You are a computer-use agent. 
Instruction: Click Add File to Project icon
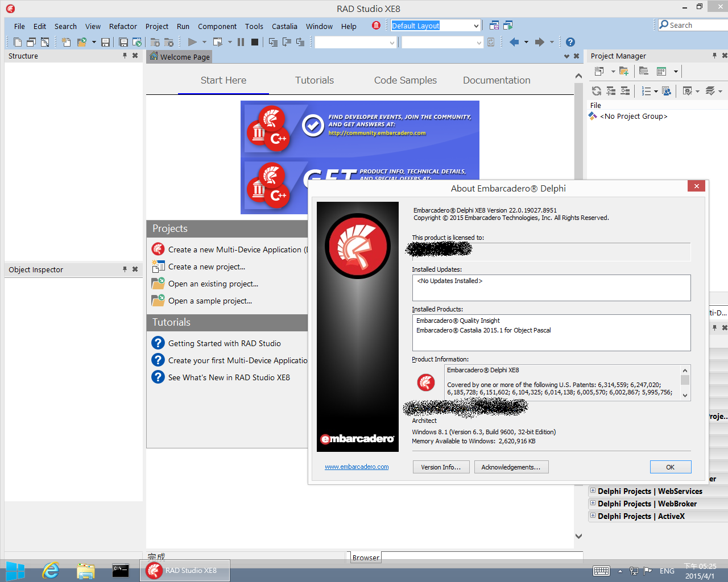pyautogui.click(x=155, y=42)
